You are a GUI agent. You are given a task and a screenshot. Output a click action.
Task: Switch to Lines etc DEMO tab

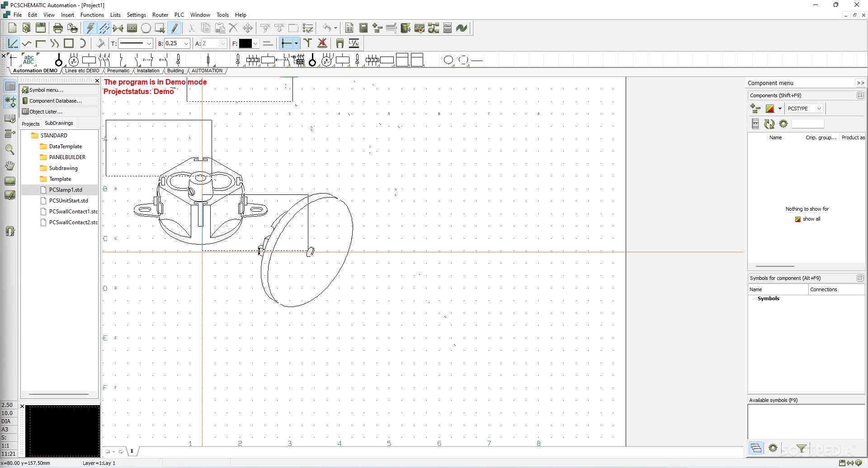pyautogui.click(x=82, y=71)
